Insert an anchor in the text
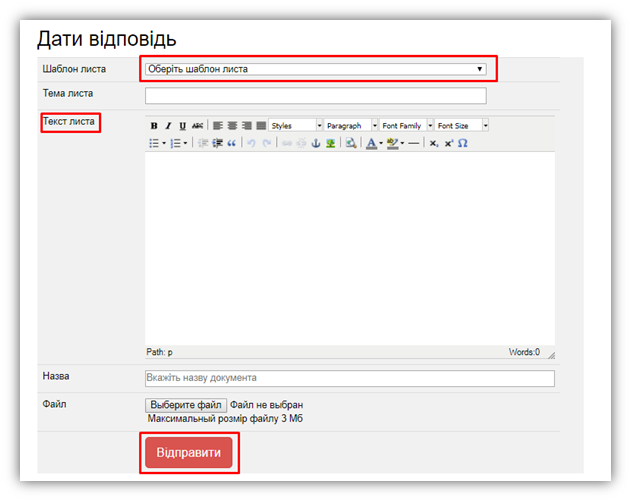The image size is (631, 501). click(315, 144)
